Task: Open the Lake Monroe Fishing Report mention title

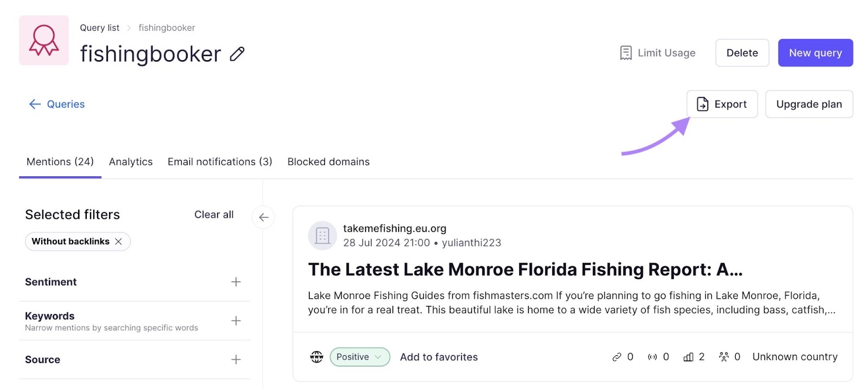Action: [x=525, y=270]
